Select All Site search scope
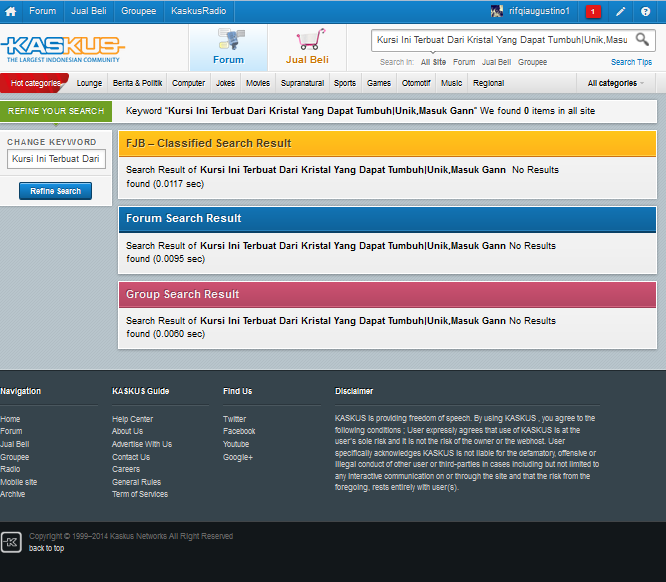This screenshot has height=582, width=666. pos(433,62)
